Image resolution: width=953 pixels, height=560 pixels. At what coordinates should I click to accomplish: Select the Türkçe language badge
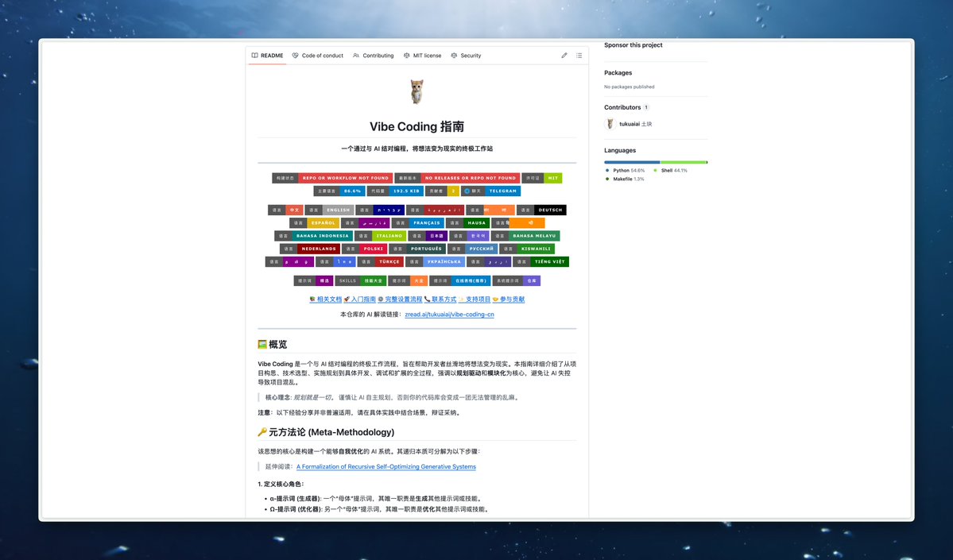(381, 262)
